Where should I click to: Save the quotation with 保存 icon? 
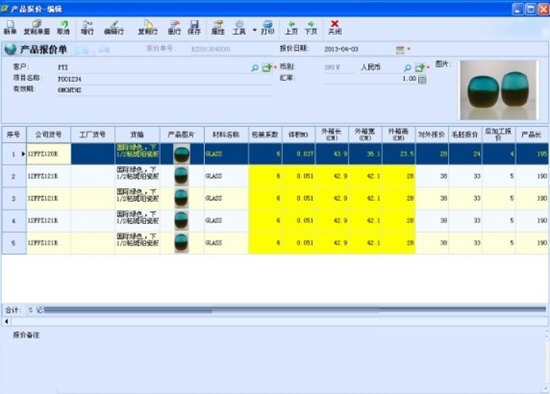194,27
